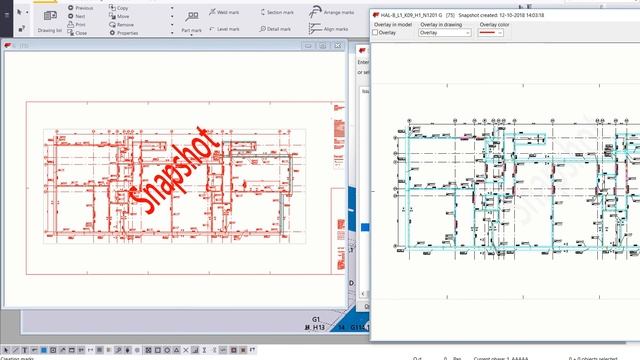Toggle the I-beam shaped snap switch

(204, 350)
